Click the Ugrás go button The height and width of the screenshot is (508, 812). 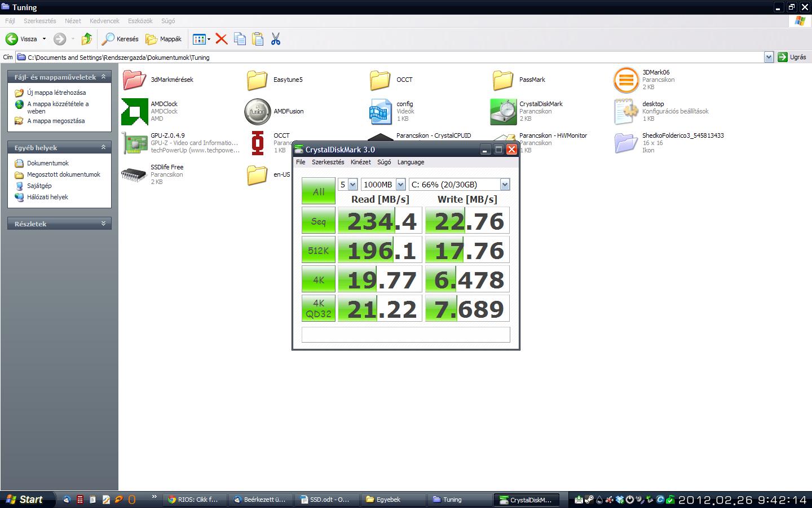tap(792, 57)
